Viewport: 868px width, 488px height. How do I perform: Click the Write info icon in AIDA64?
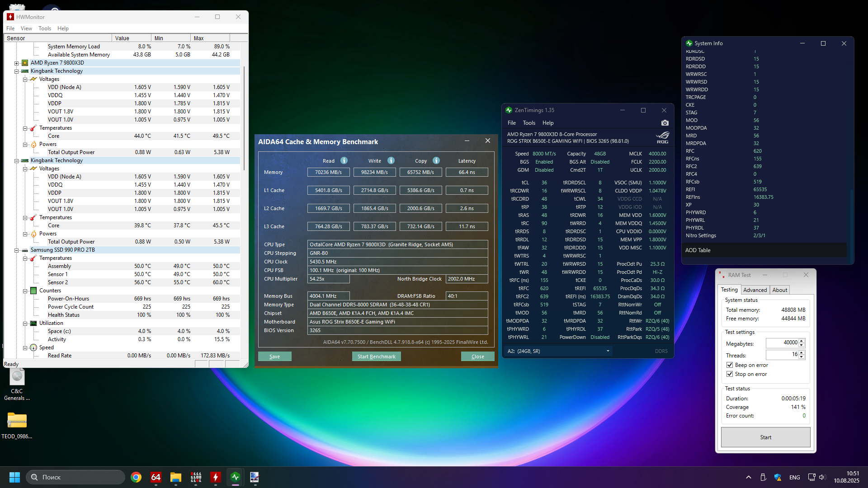[391, 160]
